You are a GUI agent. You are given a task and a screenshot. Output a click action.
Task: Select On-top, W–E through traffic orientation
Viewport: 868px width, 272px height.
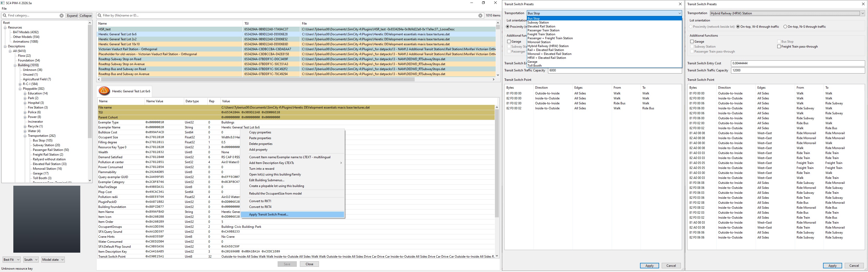pos(759,27)
